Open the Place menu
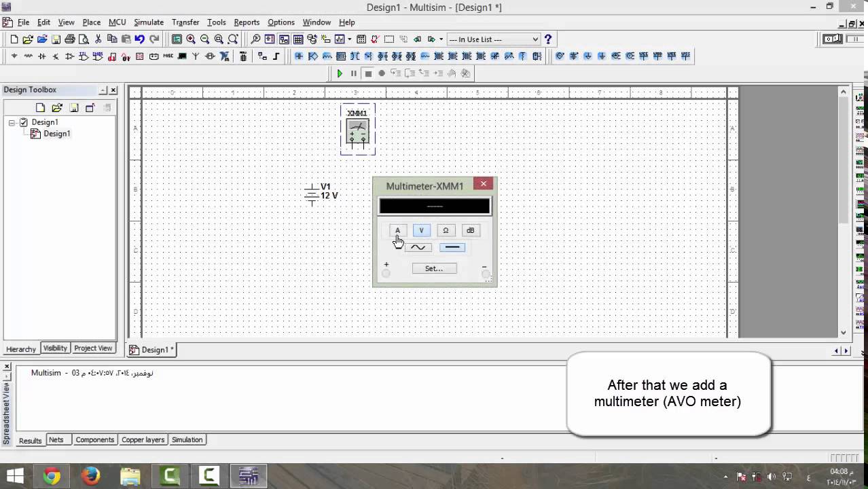Viewport: 868px width, 489px height. [x=92, y=22]
